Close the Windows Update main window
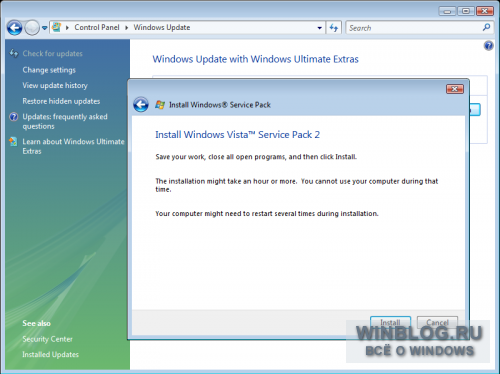 (485, 11)
